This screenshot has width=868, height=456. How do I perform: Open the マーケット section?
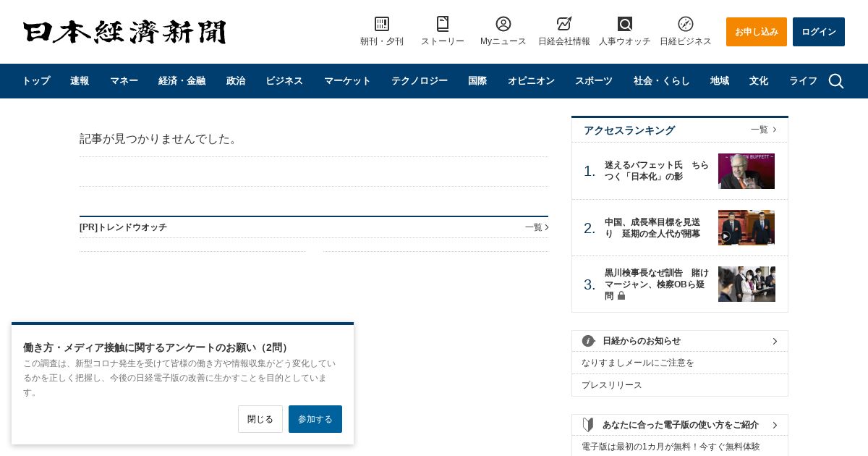coord(347,81)
